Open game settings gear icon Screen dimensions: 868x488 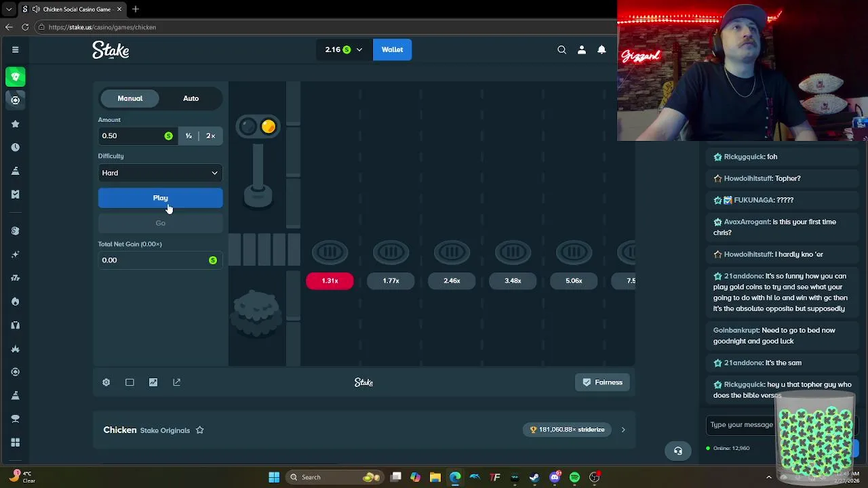(x=106, y=382)
